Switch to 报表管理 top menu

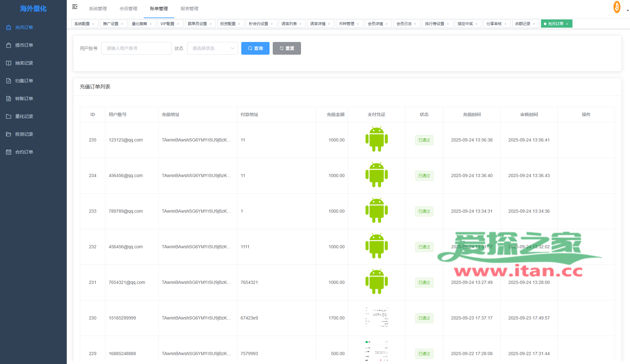click(189, 9)
